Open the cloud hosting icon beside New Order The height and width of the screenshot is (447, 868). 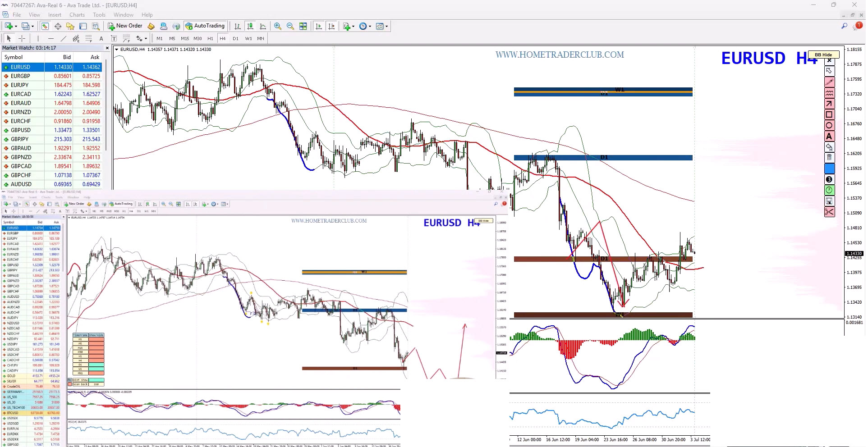pyautogui.click(x=164, y=26)
